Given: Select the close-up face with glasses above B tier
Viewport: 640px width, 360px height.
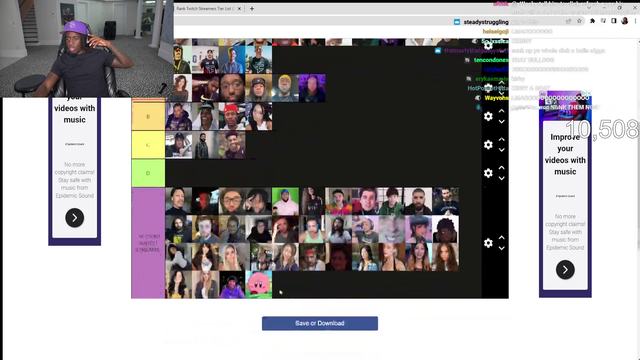Looking at the screenshot, I should [232, 88].
